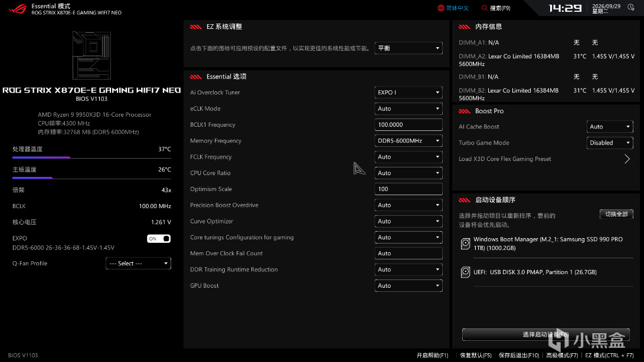Image resolution: width=644 pixels, height=362 pixels.
Task: Open the Q-Fan Profile dropdown
Action: (x=138, y=264)
